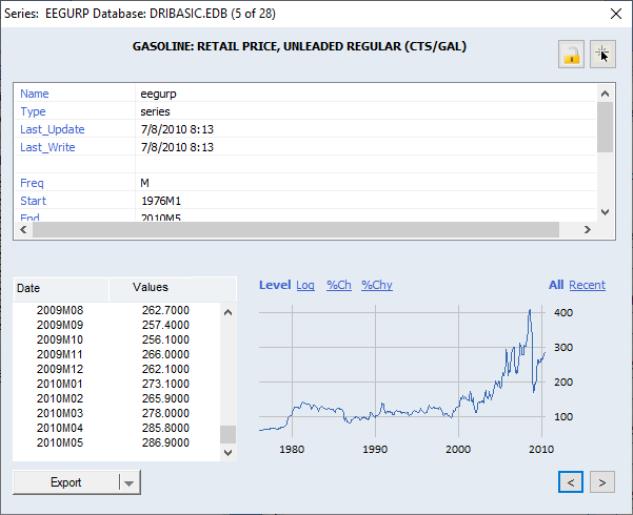Viewport: 633px width, 515px height.
Task: Open the Export dropdown arrow
Action: pos(127,482)
